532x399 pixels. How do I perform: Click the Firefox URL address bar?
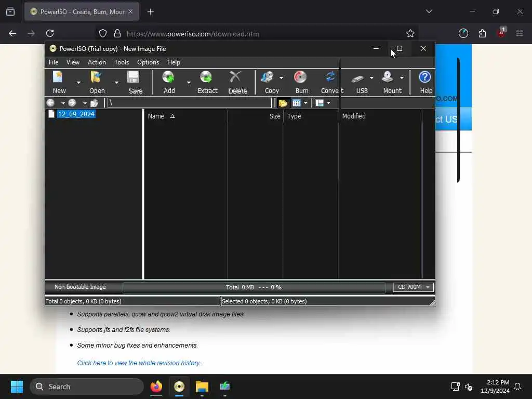258,34
